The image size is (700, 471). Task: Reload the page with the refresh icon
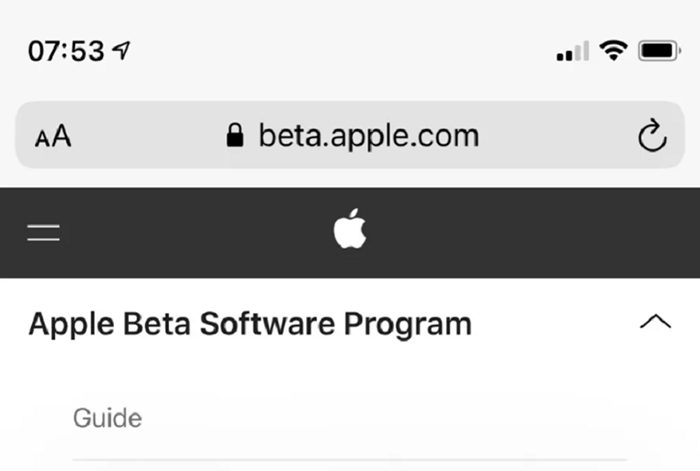pyautogui.click(x=652, y=135)
